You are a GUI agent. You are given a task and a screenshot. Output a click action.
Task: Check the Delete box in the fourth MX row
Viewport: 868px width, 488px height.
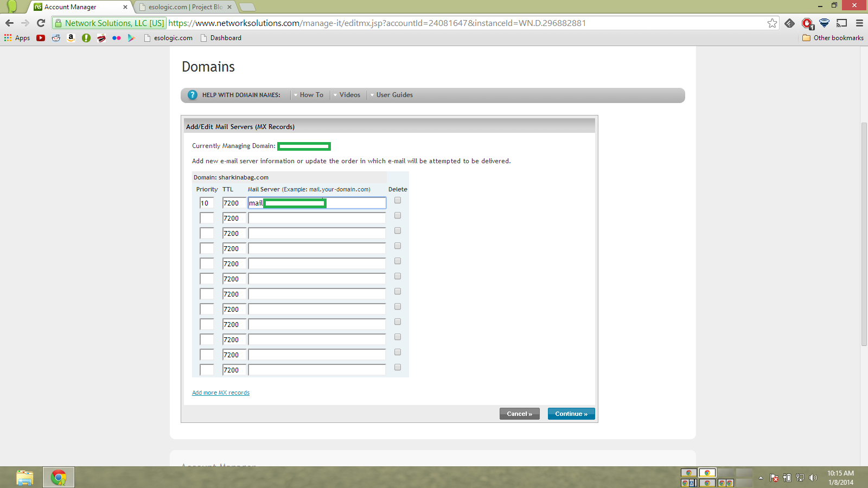398,246
